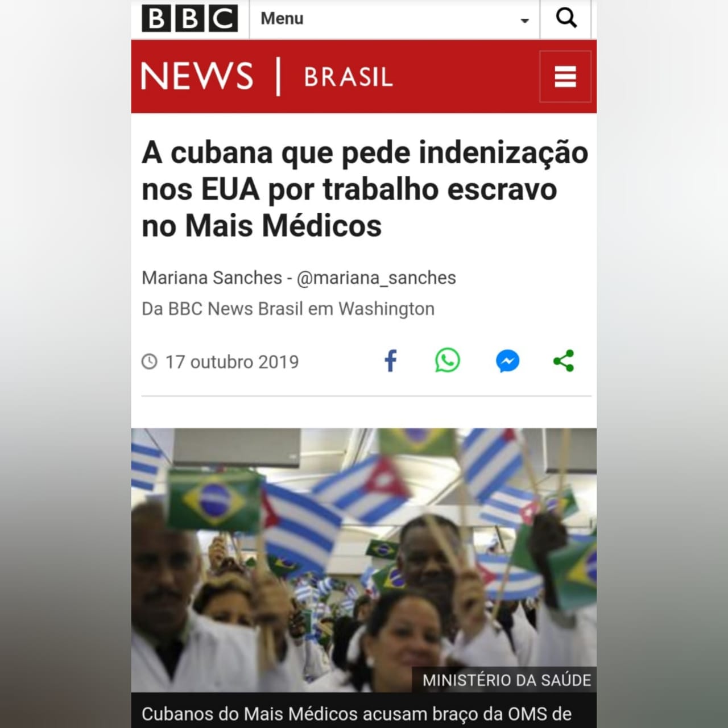Open the @mariana_sanches Twitter handle
This screenshot has width=728, height=728.
pos(377,278)
